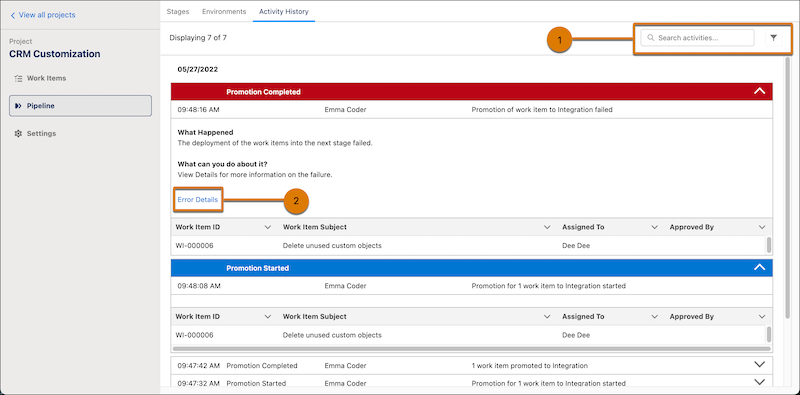Click the main activity list vertical scrollbar
This screenshot has width=800, height=395.
point(787,189)
